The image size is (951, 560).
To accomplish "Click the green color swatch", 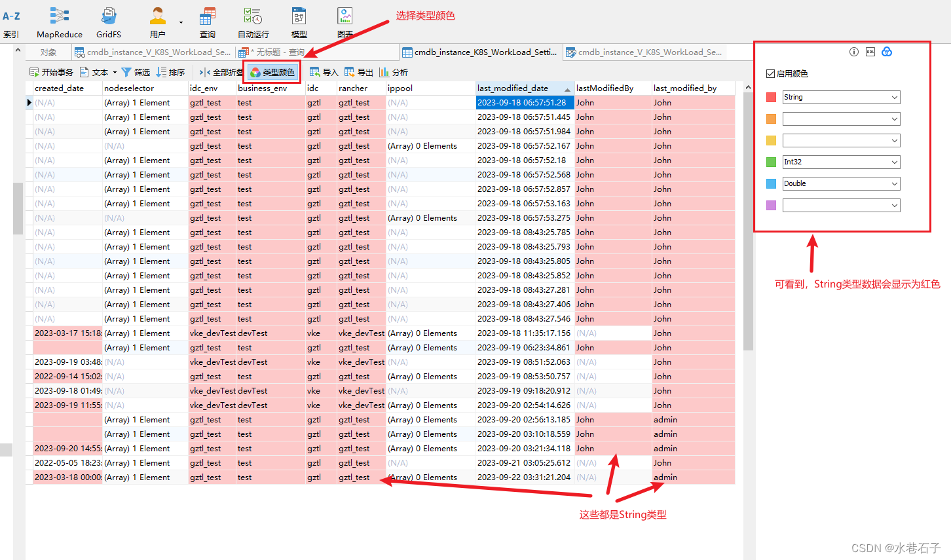I will [771, 162].
